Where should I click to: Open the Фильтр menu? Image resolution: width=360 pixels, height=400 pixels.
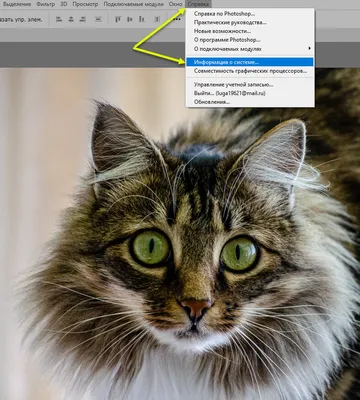(46, 4)
